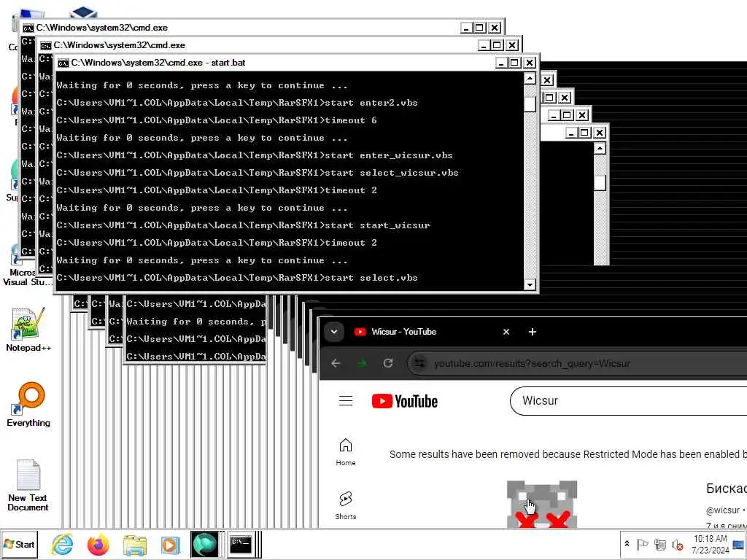Select the cmd.exe taskbar button
747x560 pixels.
pyautogui.click(x=241, y=544)
